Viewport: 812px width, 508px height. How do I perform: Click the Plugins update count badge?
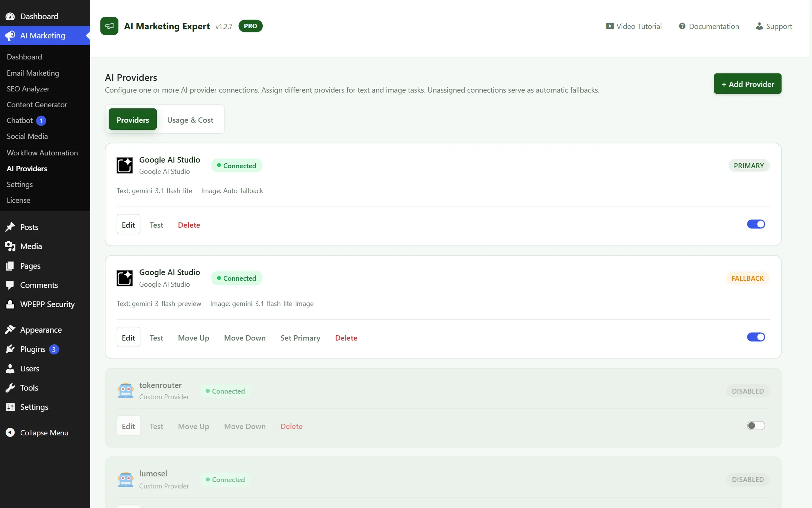(x=54, y=349)
